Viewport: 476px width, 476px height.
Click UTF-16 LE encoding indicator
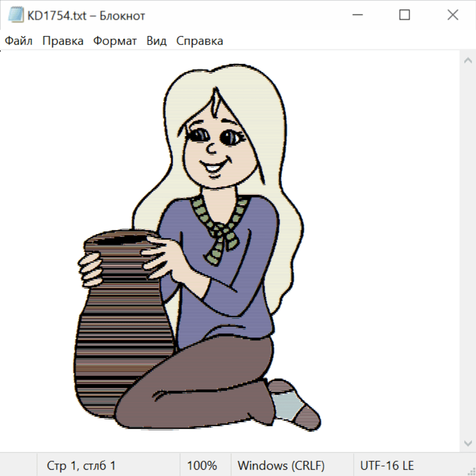point(387,465)
